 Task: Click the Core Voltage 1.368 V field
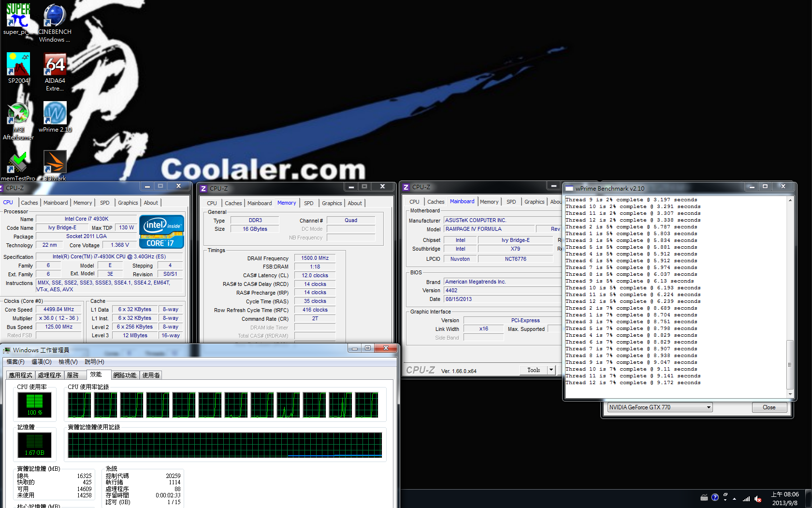[120, 245]
